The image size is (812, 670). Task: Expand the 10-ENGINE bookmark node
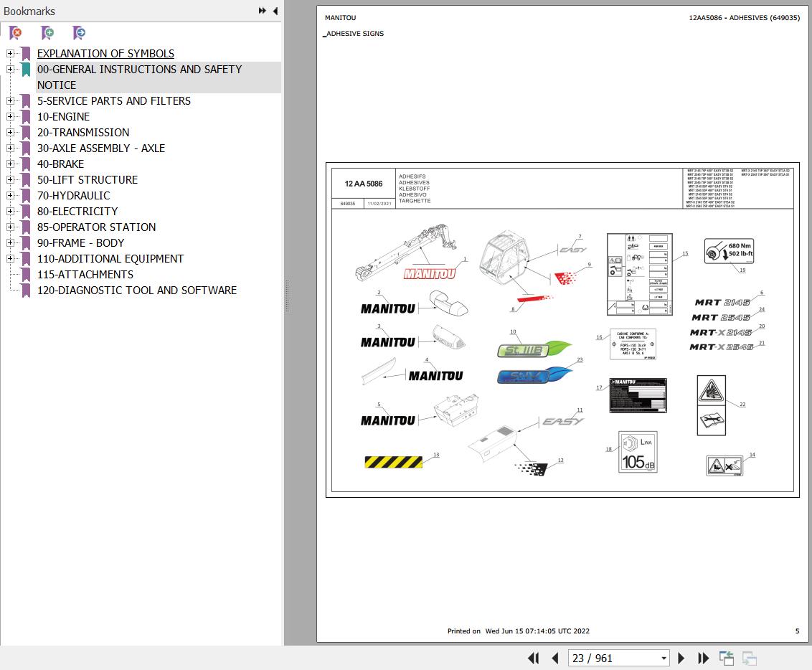point(10,116)
